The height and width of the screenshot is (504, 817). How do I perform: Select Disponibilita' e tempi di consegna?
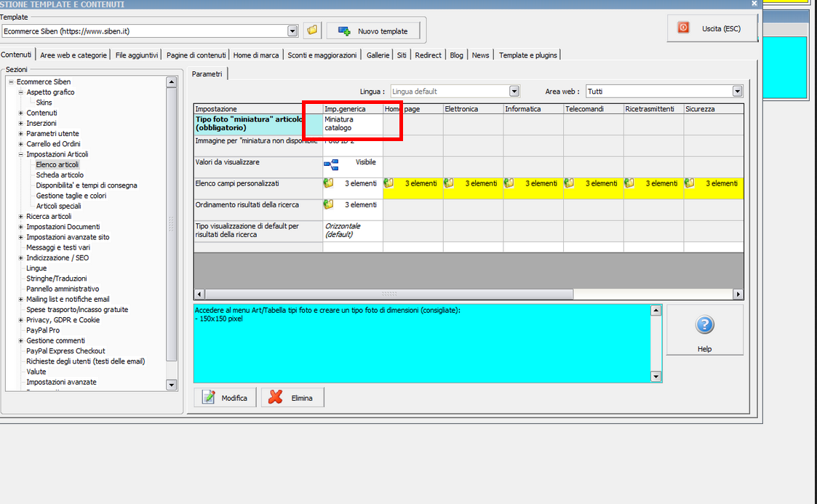point(87,185)
